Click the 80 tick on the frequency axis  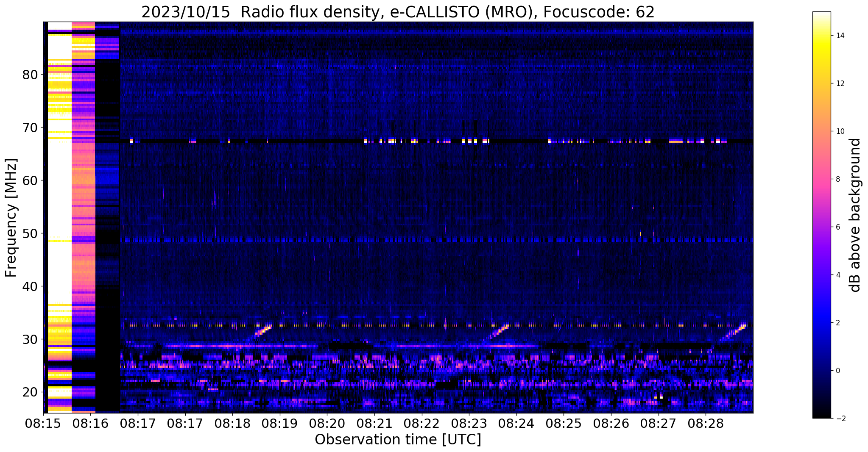pyautogui.click(x=30, y=75)
